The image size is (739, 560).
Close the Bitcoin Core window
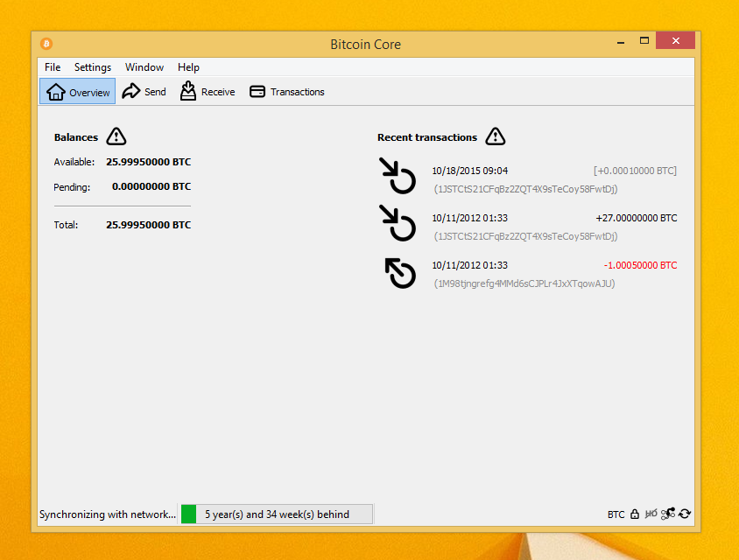tap(675, 40)
